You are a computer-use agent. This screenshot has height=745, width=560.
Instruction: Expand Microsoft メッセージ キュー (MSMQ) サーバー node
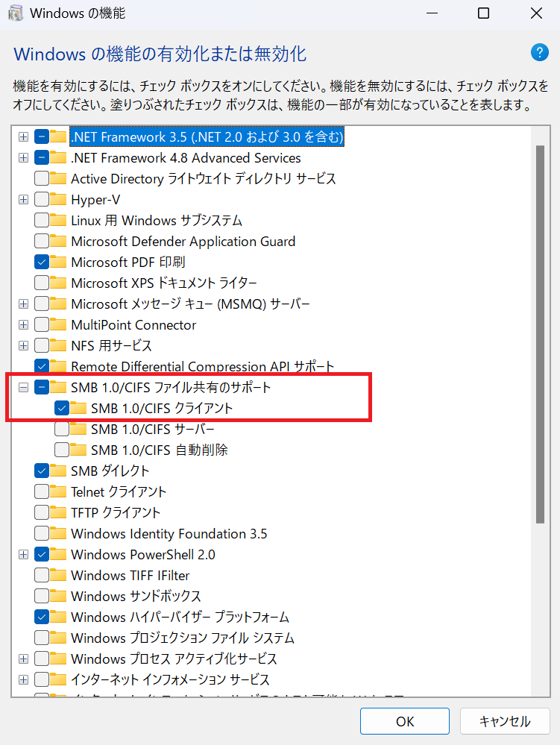23,304
